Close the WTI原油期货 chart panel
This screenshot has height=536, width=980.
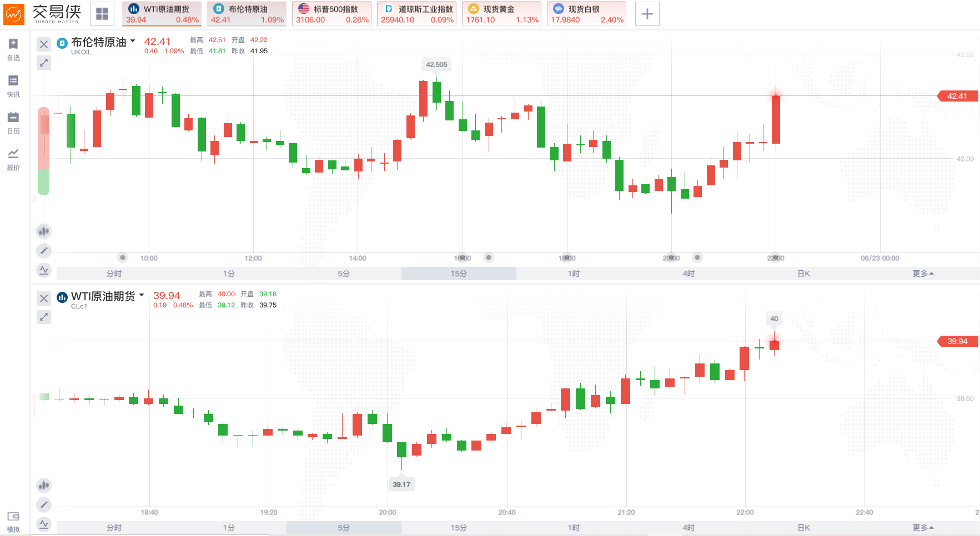click(44, 299)
